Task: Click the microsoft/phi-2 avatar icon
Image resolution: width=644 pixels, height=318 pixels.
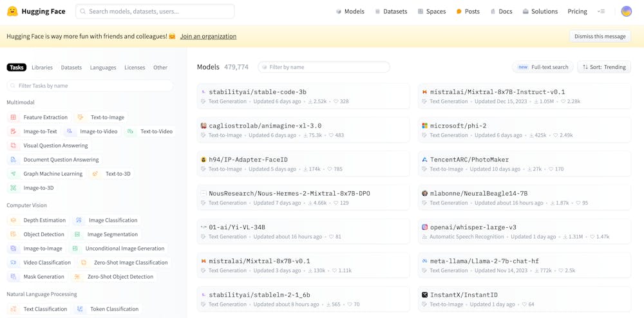Action: pos(424,126)
